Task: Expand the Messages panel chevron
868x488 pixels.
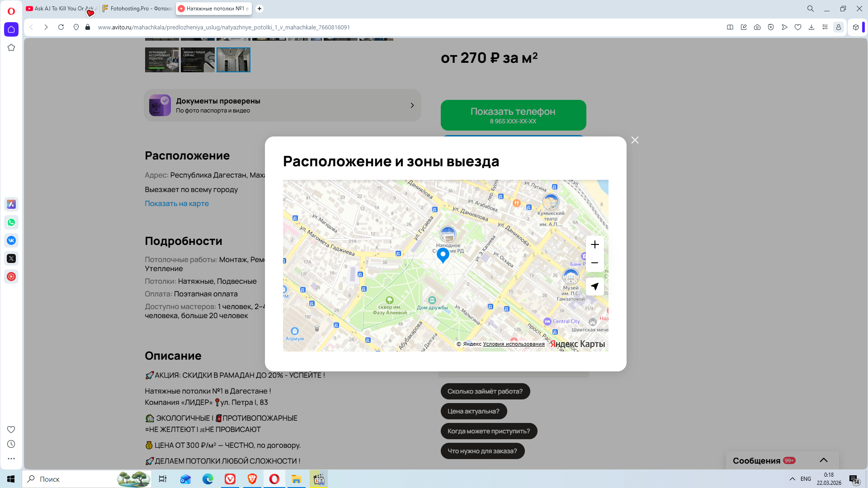Action: click(824, 460)
